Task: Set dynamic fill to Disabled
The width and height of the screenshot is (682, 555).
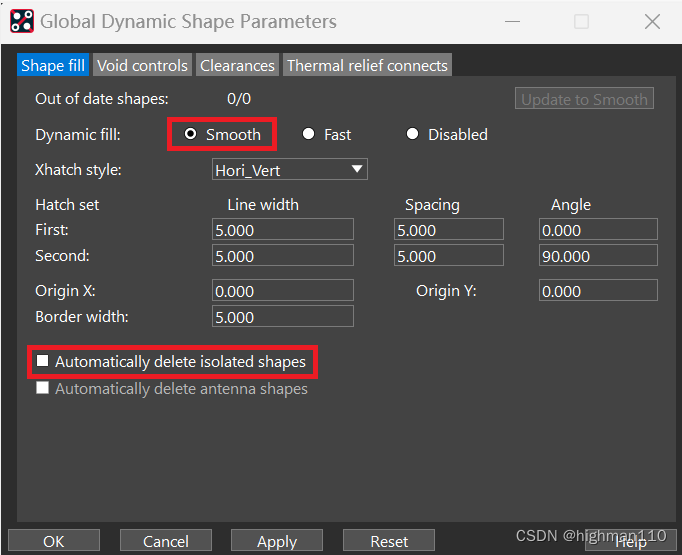Action: tap(413, 134)
